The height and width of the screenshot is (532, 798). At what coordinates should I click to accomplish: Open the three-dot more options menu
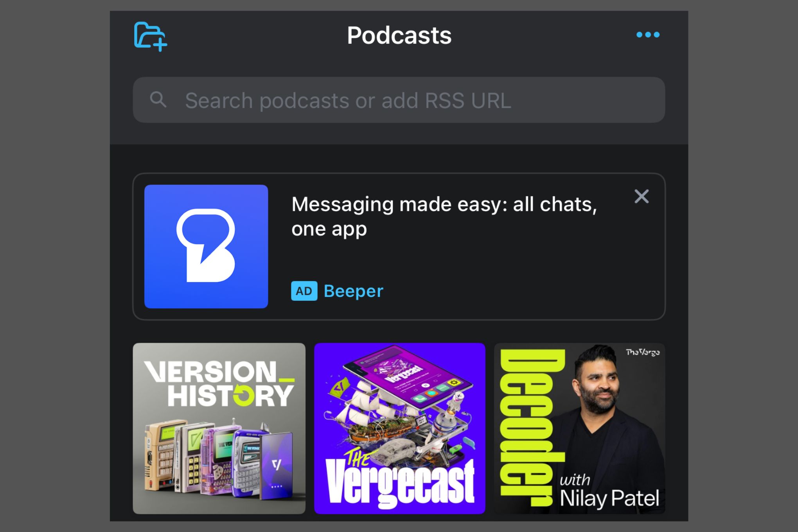(x=648, y=35)
